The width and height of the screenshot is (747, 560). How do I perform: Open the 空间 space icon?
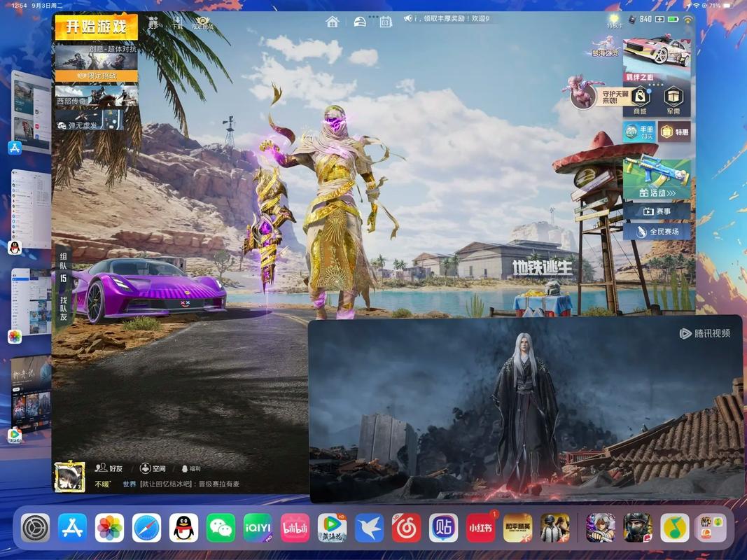click(x=153, y=468)
